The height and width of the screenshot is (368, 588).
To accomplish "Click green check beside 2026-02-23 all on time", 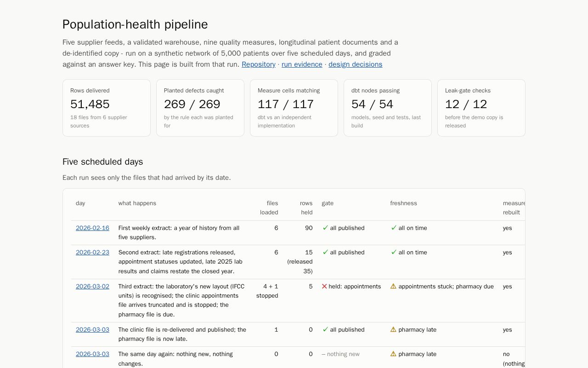I will point(394,252).
